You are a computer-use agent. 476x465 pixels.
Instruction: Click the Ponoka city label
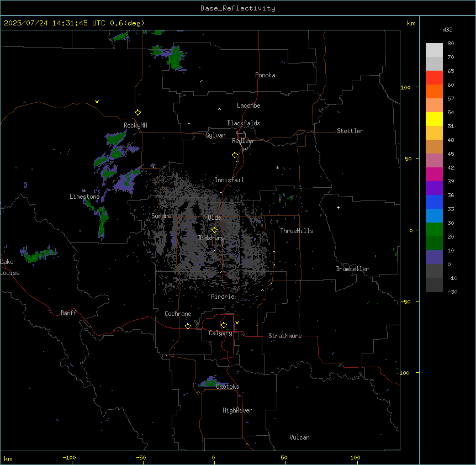[x=265, y=75]
